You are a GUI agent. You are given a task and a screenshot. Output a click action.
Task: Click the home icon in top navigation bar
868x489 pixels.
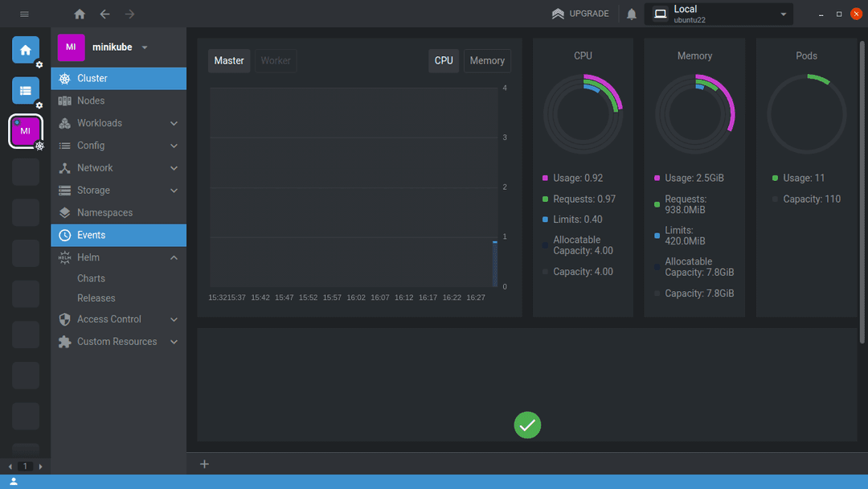(x=79, y=14)
